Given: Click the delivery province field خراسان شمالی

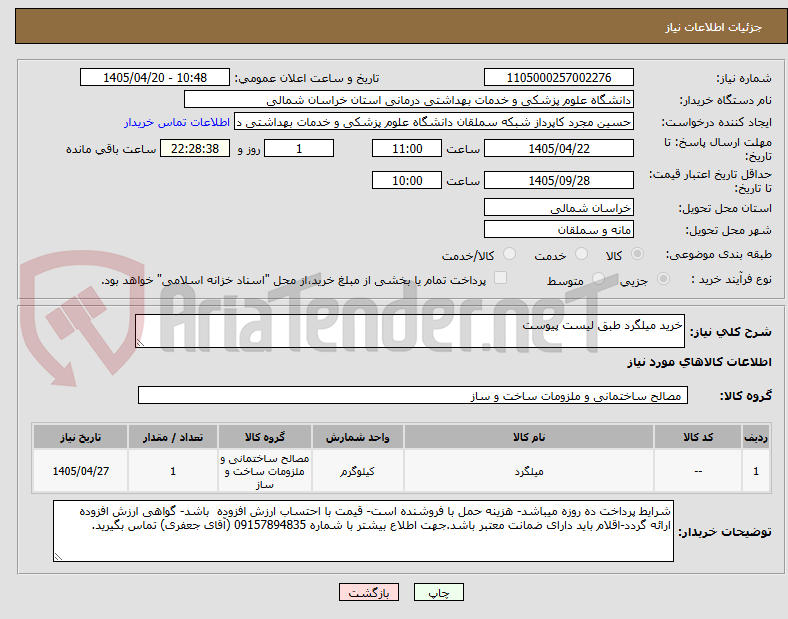Looking at the screenshot, I should [x=559, y=207].
